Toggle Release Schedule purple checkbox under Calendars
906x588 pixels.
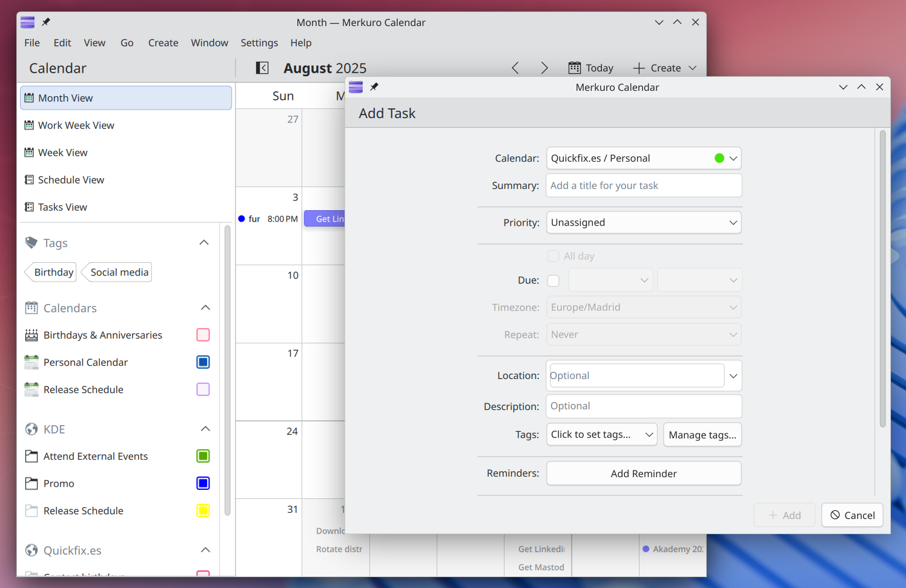pos(203,389)
